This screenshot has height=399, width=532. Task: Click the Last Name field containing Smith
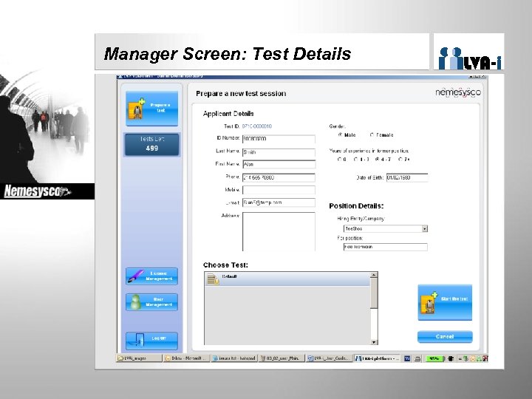(x=279, y=152)
